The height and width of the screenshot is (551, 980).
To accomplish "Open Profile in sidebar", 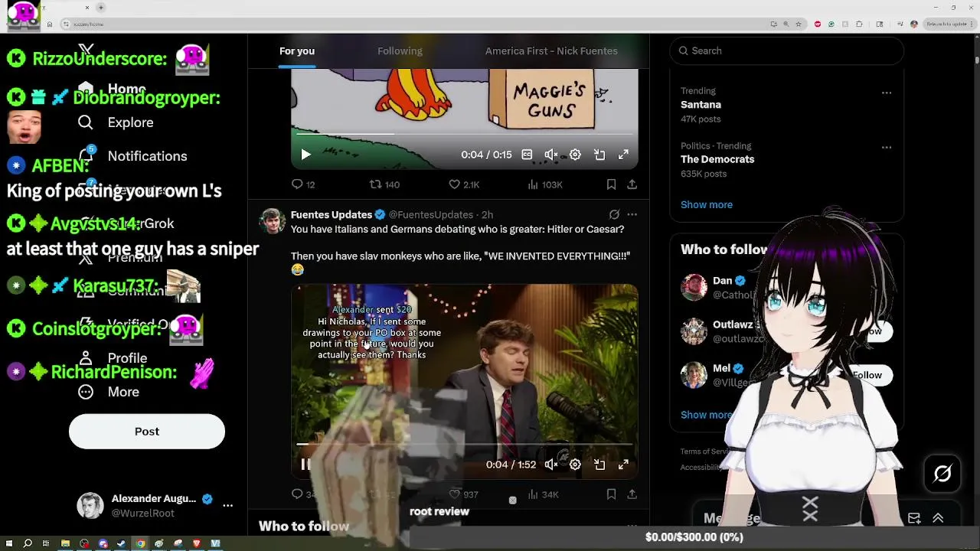I will pyautogui.click(x=113, y=358).
